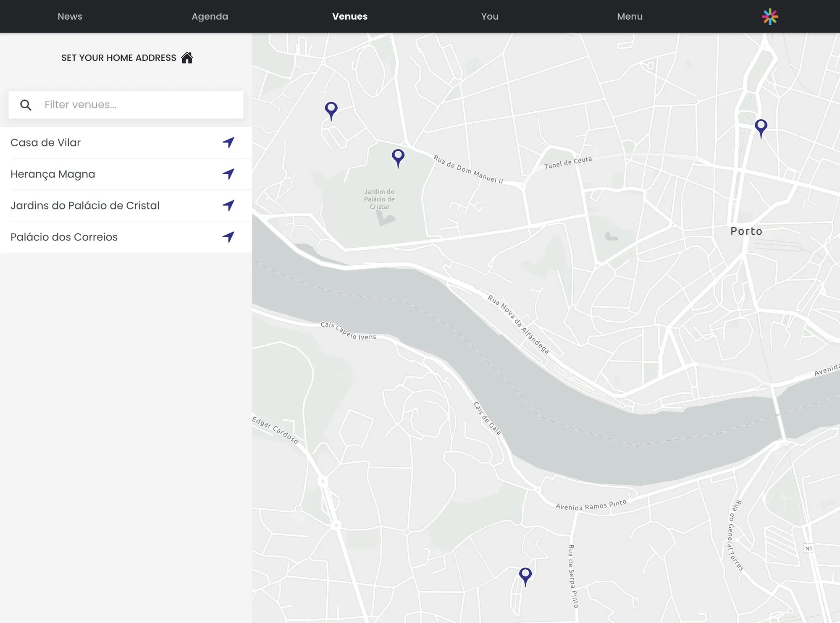
Task: Switch to the Agenda tab
Action: click(x=210, y=16)
